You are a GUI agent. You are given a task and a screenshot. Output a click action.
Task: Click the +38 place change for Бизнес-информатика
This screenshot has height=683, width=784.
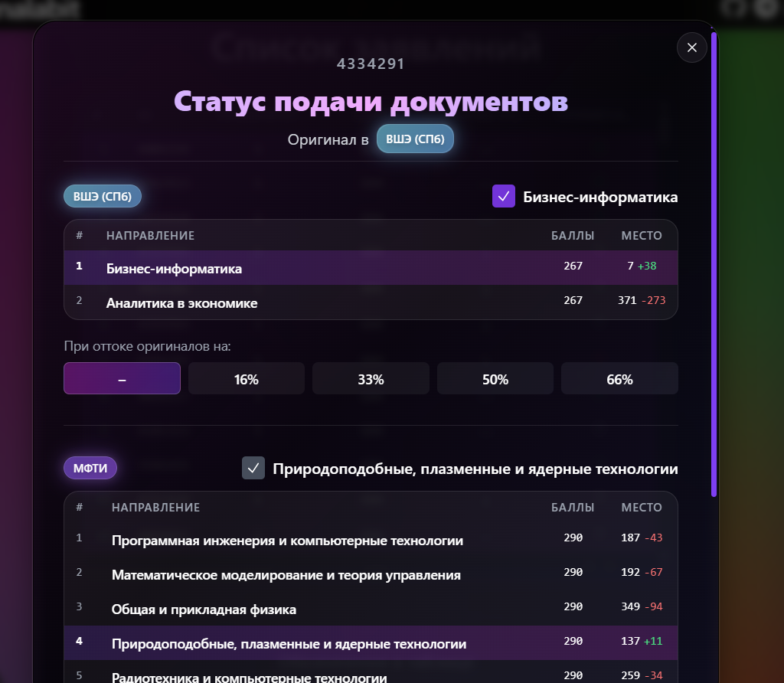coord(647,266)
